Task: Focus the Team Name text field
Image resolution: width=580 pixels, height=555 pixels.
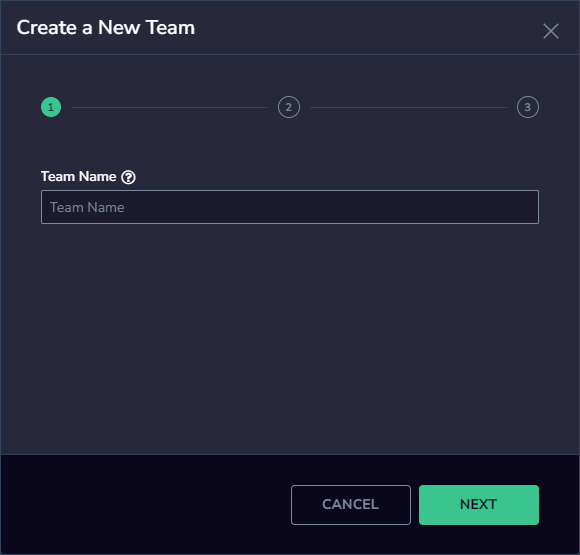Action: 290,207
